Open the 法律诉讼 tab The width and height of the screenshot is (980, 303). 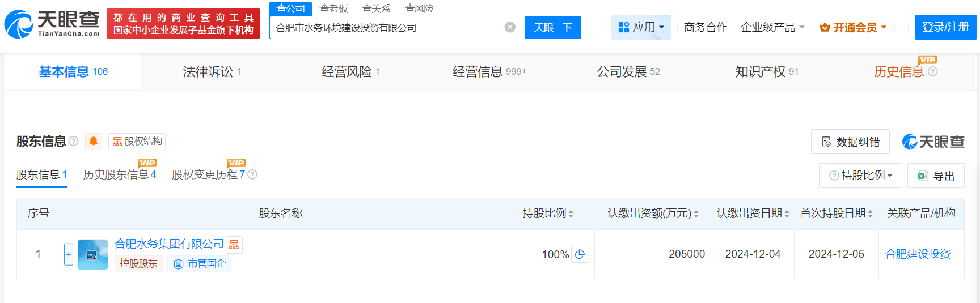click(212, 71)
